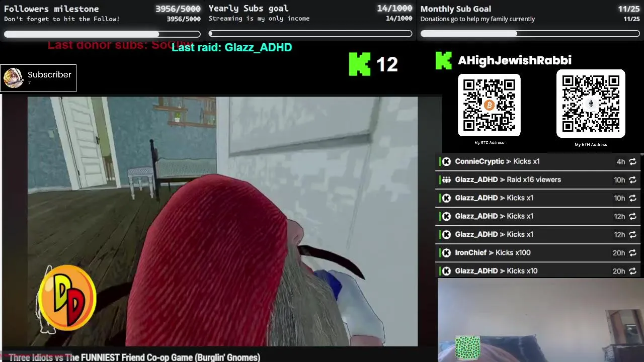Replay the Glazz_ADHD Kicks x10 alert
Image resolution: width=644 pixels, height=362 pixels.
(632, 271)
